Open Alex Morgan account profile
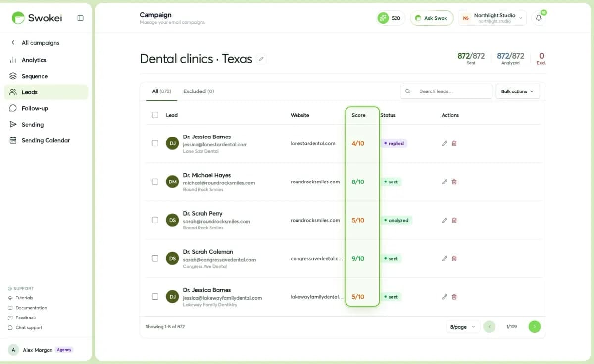The image size is (594, 364). [x=41, y=350]
